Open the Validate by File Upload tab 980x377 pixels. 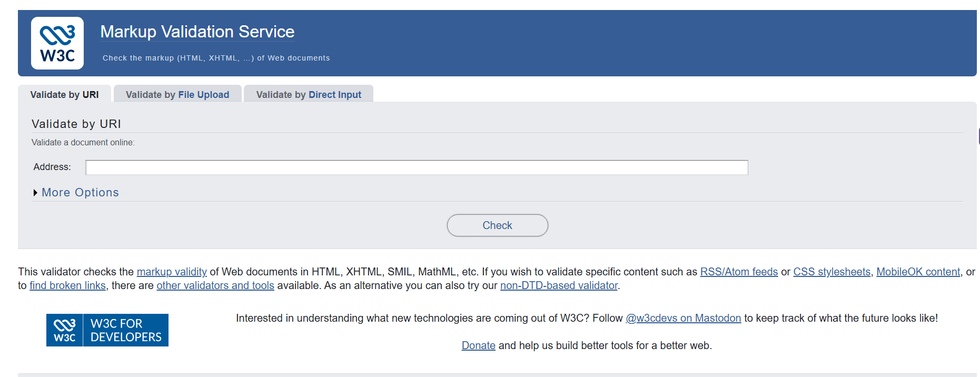pyautogui.click(x=177, y=95)
